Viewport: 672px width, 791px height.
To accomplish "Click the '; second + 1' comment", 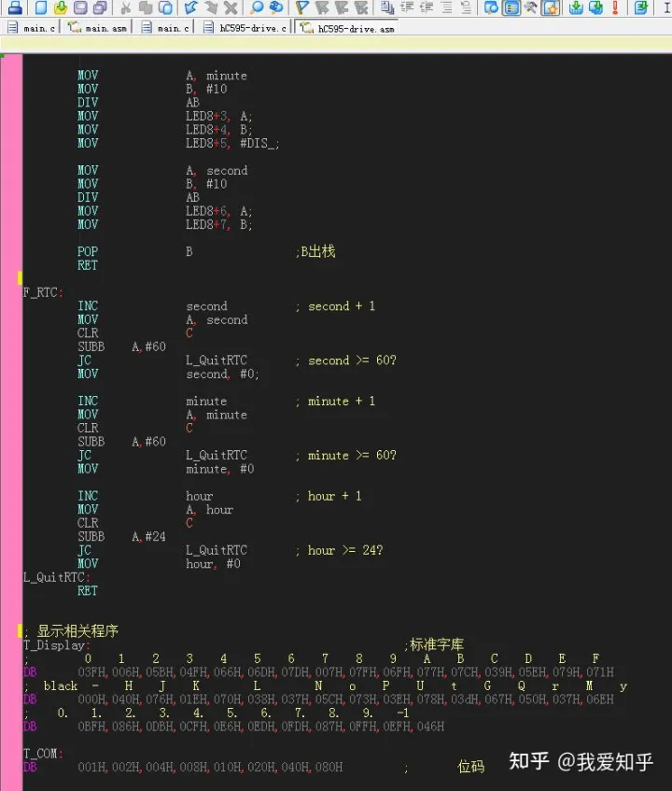I will point(335,306).
